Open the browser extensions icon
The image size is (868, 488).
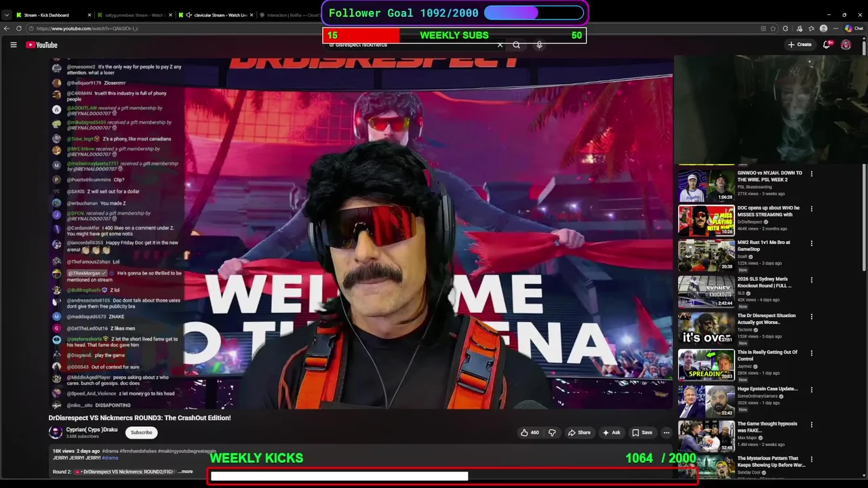(786, 28)
